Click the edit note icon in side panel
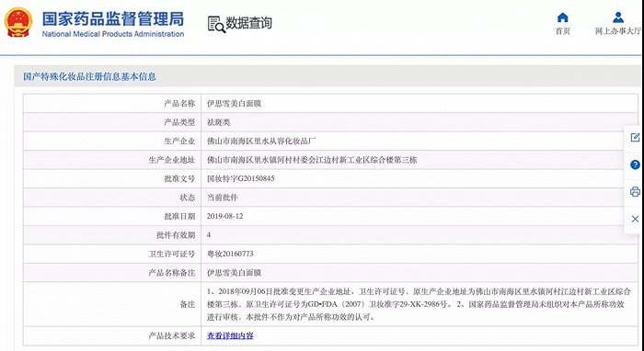Screen dimensions: 644x351 coord(635,137)
